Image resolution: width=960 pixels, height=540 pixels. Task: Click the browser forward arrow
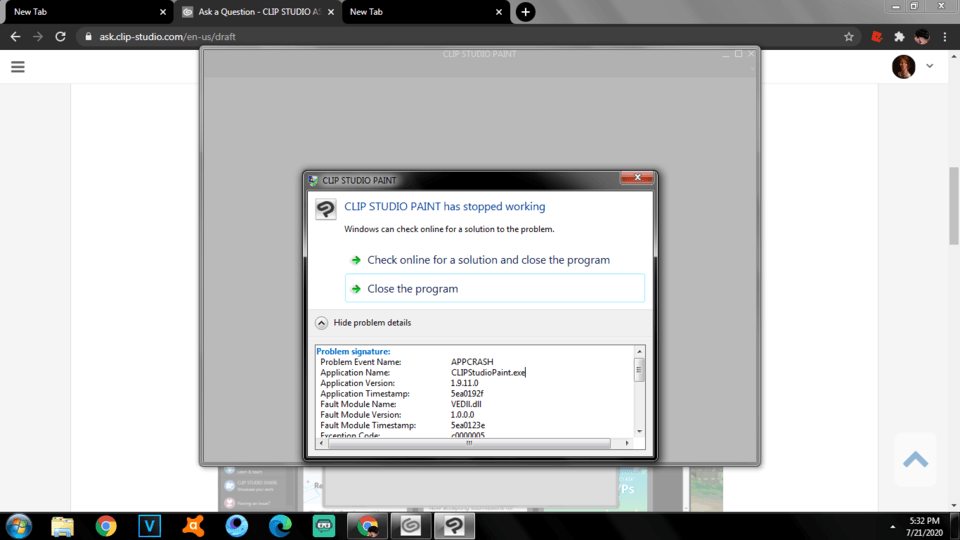point(38,37)
